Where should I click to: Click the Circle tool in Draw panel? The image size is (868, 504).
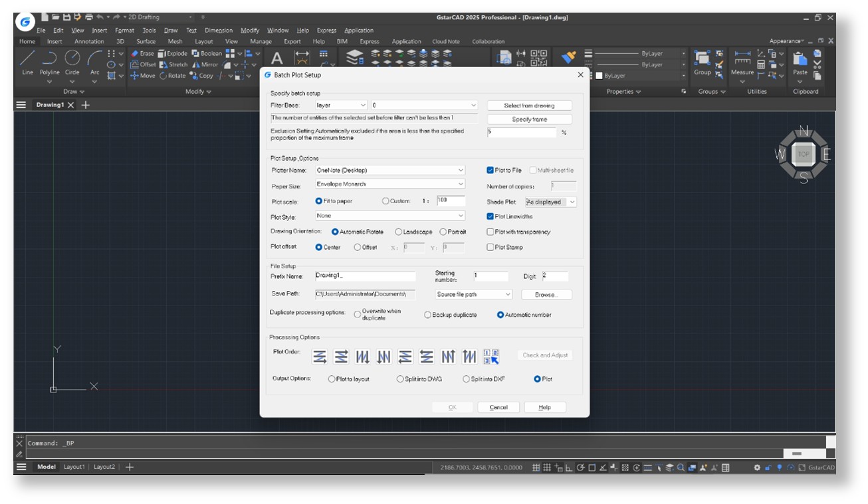pyautogui.click(x=72, y=58)
